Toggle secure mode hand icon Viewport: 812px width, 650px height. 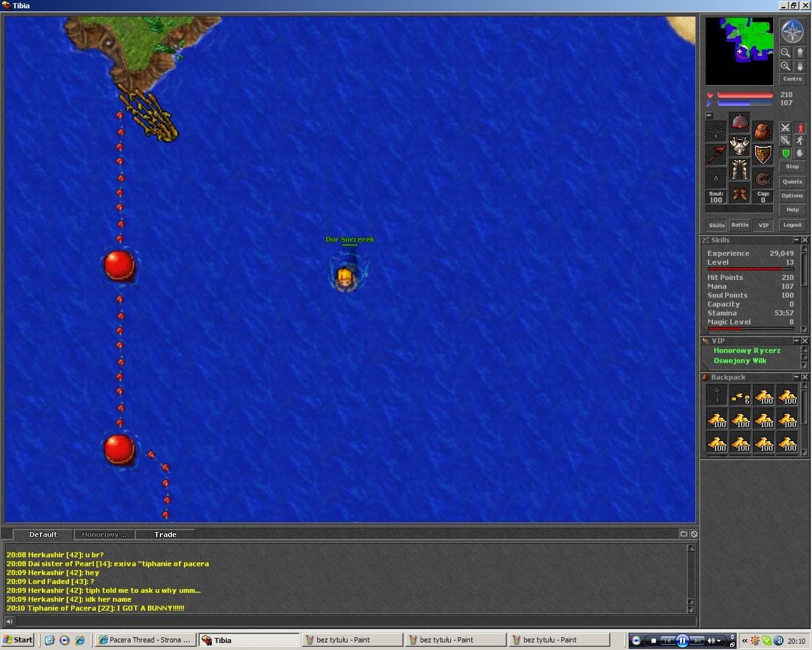click(800, 153)
